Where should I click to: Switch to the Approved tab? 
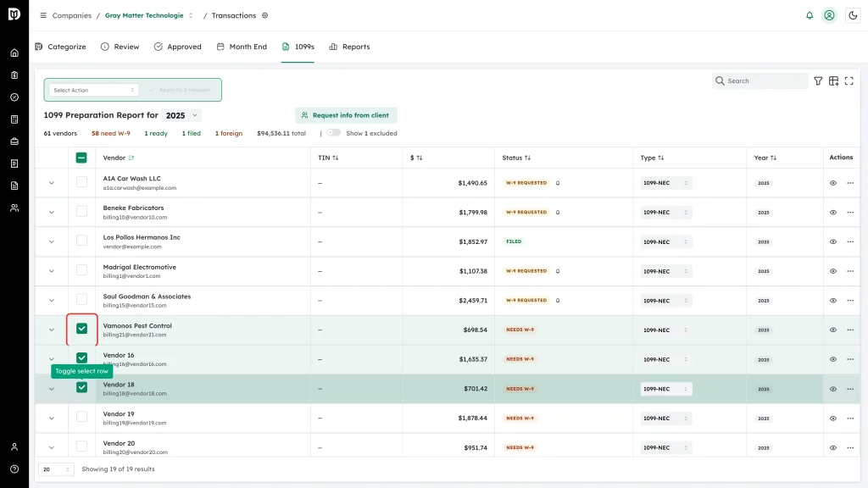coord(178,47)
